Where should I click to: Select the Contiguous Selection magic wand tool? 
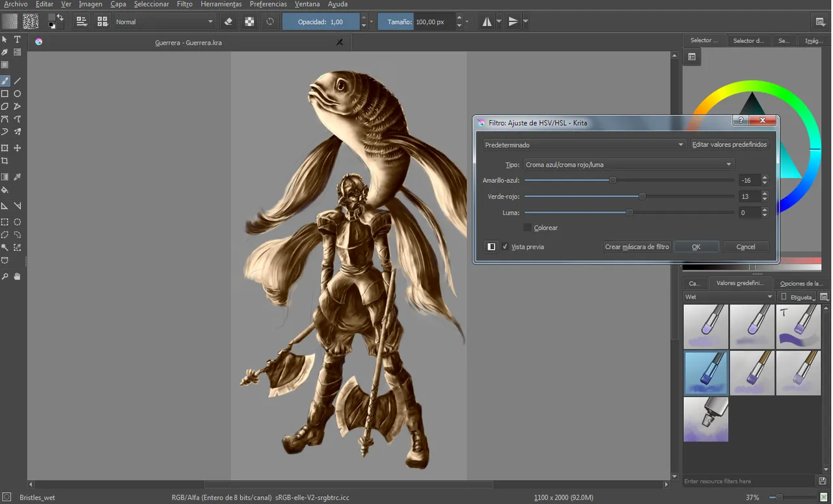[x=5, y=247]
